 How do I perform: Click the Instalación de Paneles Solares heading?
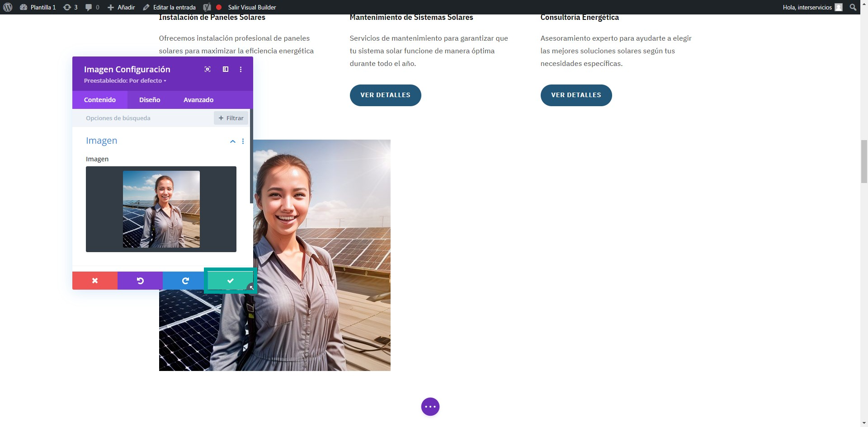tap(212, 18)
